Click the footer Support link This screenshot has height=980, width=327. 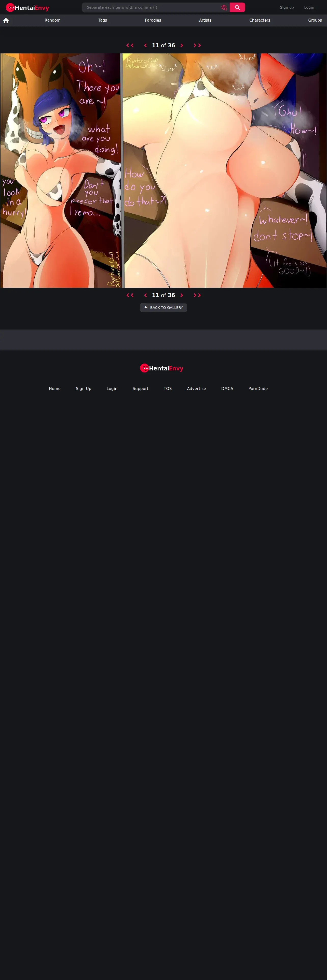click(141, 388)
